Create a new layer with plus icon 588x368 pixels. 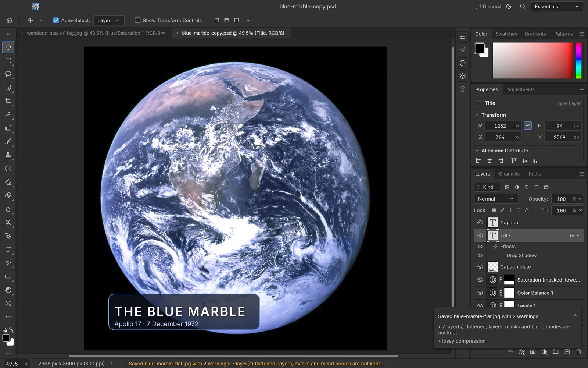[567, 352]
